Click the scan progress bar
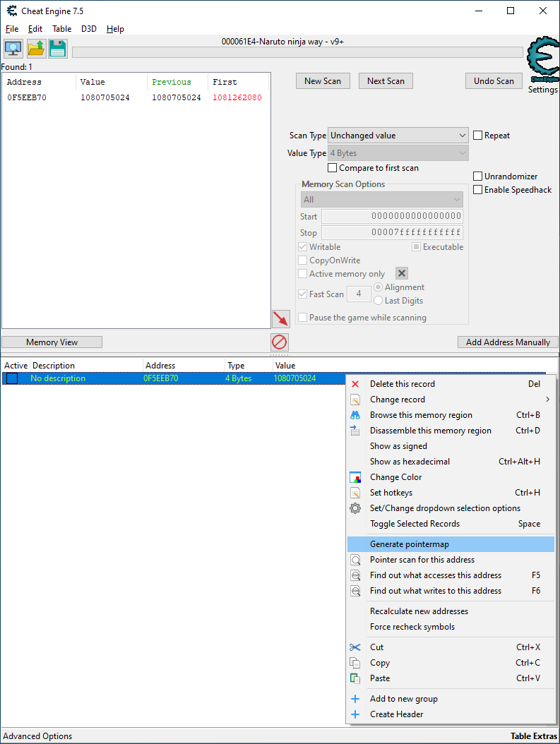Screen dimensions: 560x744 [297, 52]
